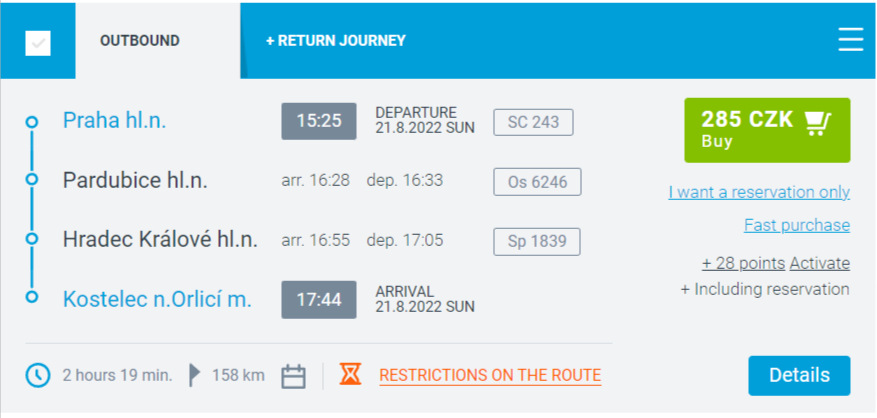
Task: Click the Praha hl.n. route stop circle
Action: pos(32,121)
